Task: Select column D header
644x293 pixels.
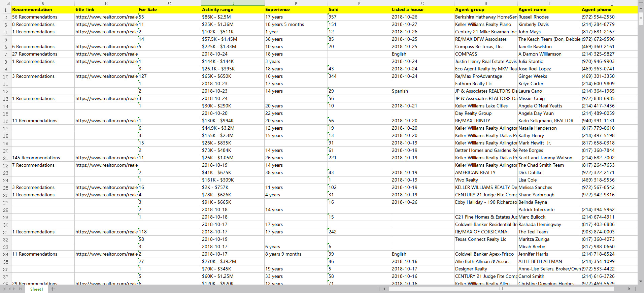Action: pos(233,3)
